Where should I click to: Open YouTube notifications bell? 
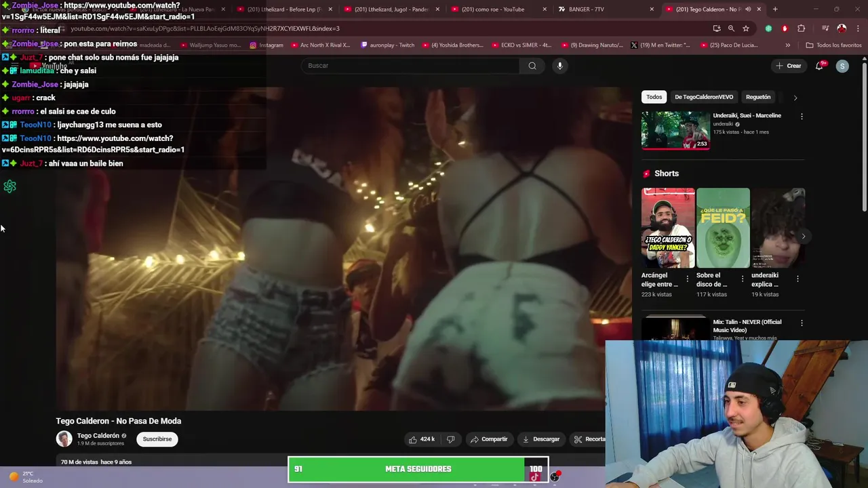click(820, 66)
